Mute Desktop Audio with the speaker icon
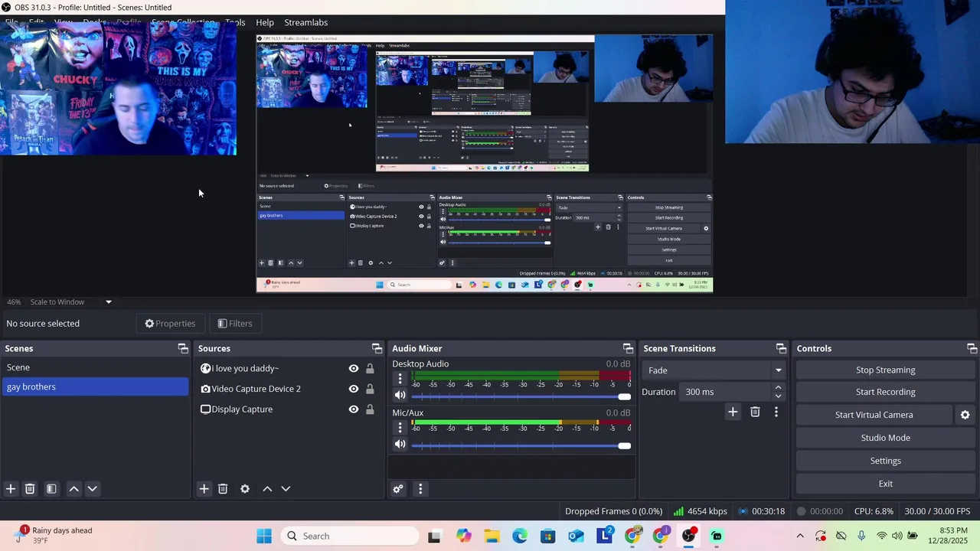This screenshot has height=551, width=980. pyautogui.click(x=400, y=396)
